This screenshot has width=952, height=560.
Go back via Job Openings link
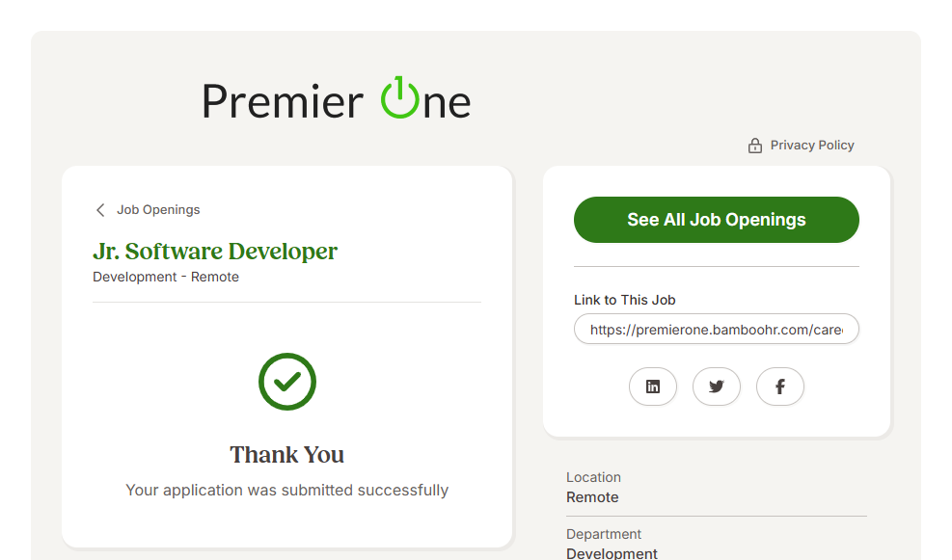[x=158, y=210]
